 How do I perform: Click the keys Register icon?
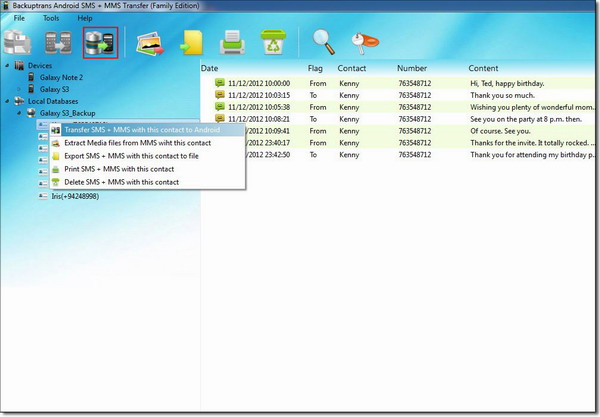pos(365,43)
